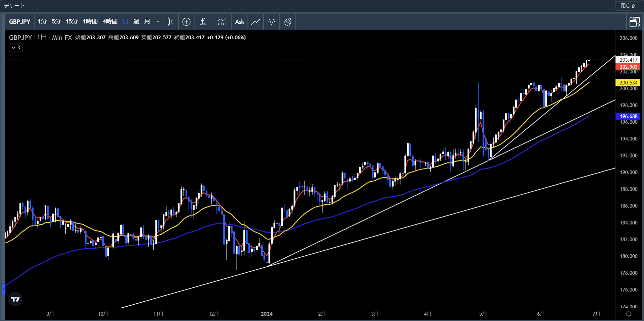Screen dimensions: 644x321
Task: Expand the indicator legend toggle showing 3
Action: [16, 48]
